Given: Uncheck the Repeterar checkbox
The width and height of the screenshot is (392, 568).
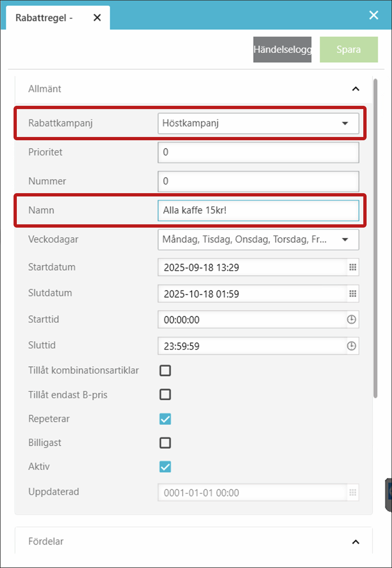Looking at the screenshot, I should pos(165,419).
